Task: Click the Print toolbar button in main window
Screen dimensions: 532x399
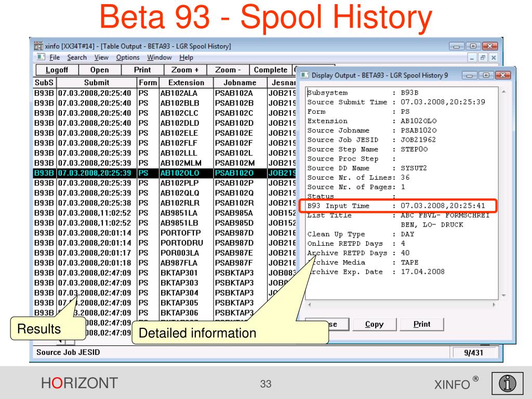Action: pos(142,70)
